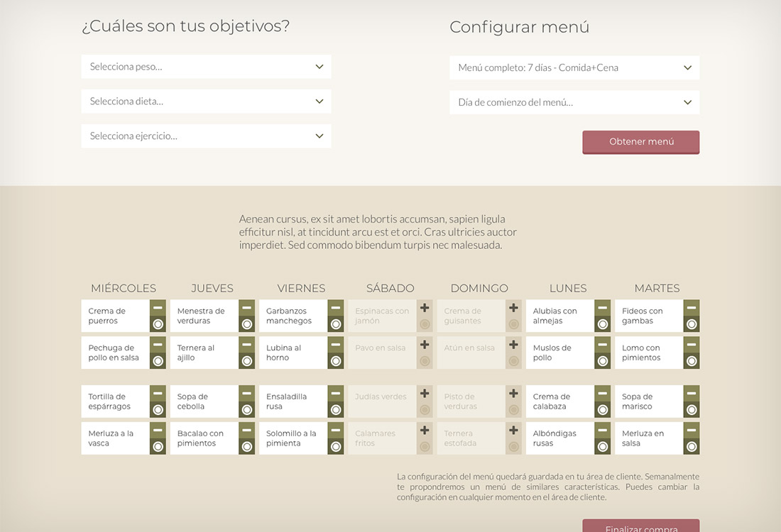Open the Selecciona peso dropdown

(x=206, y=67)
